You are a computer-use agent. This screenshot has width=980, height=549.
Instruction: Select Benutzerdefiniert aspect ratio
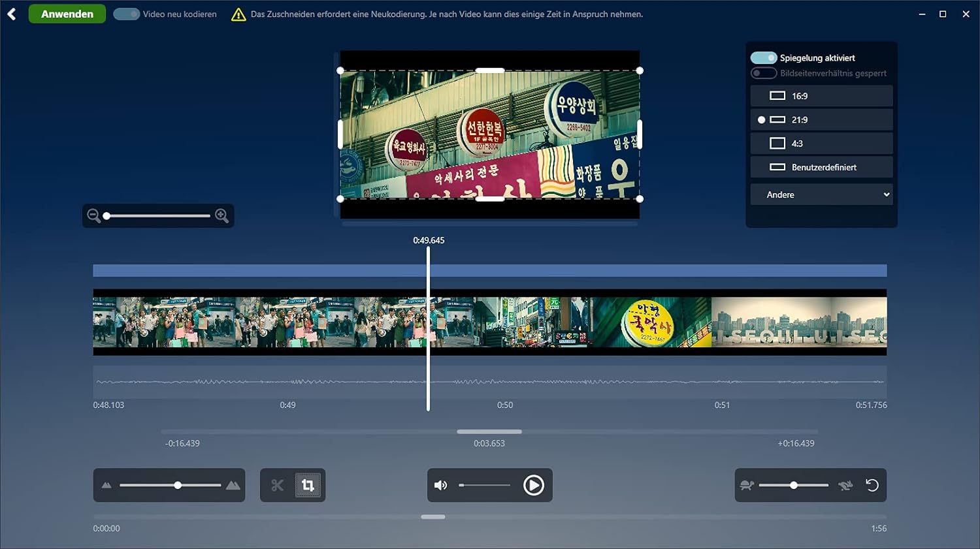tap(821, 167)
